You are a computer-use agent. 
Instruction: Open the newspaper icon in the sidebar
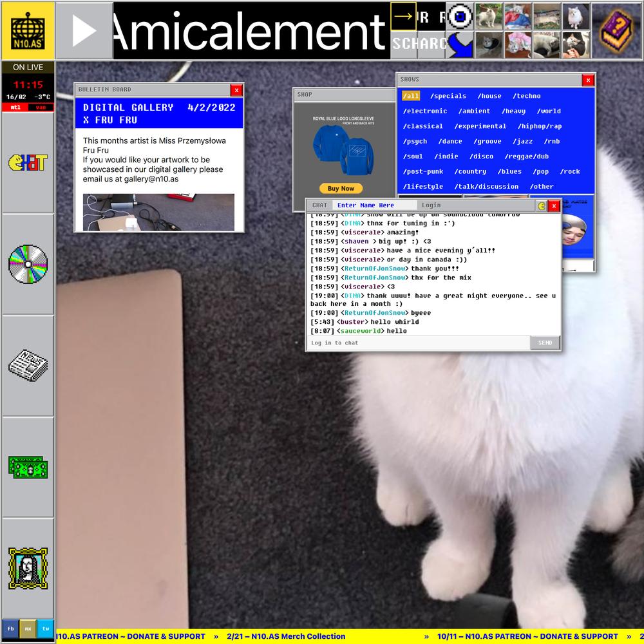28,365
